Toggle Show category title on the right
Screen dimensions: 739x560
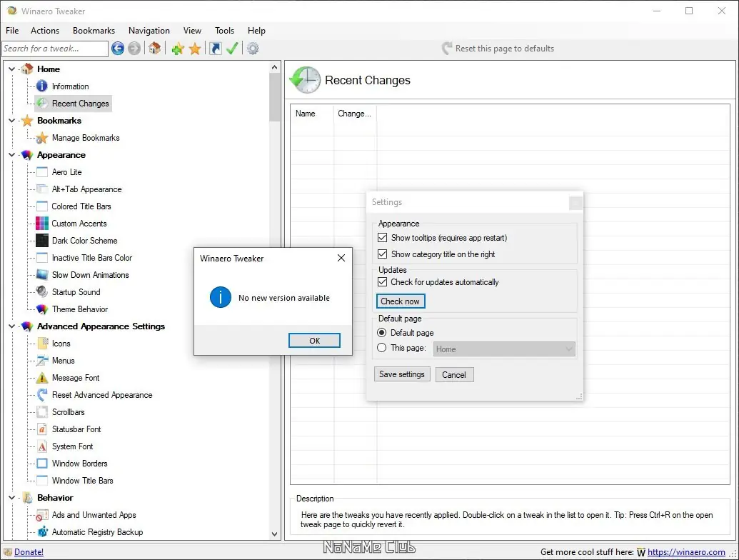(x=382, y=254)
